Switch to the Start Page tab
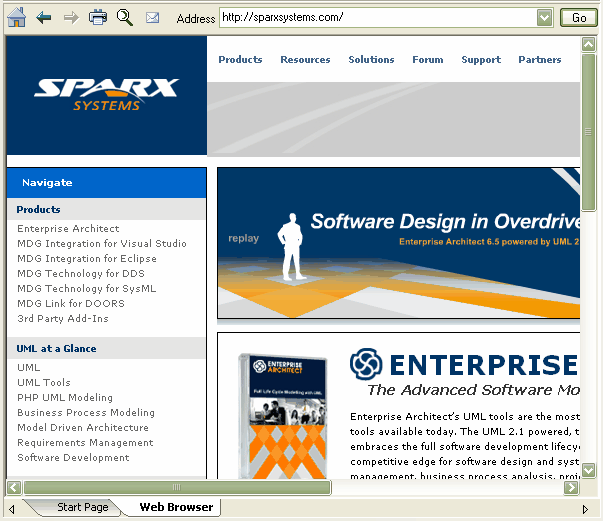 83,507
